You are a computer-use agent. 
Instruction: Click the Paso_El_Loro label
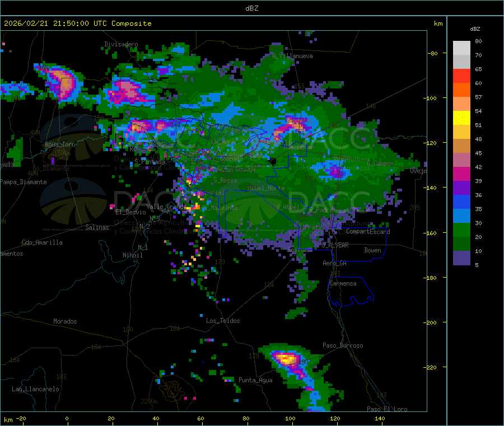[388, 409]
